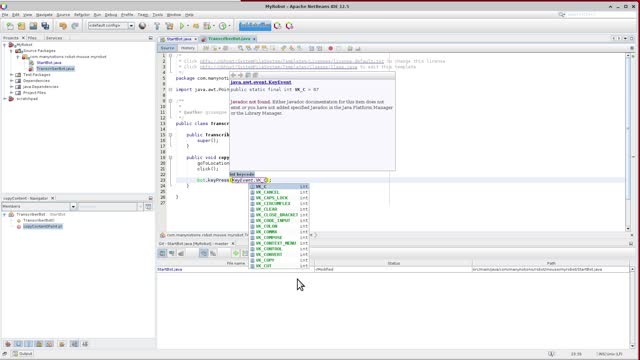Open the Team menu

[x=143, y=15]
